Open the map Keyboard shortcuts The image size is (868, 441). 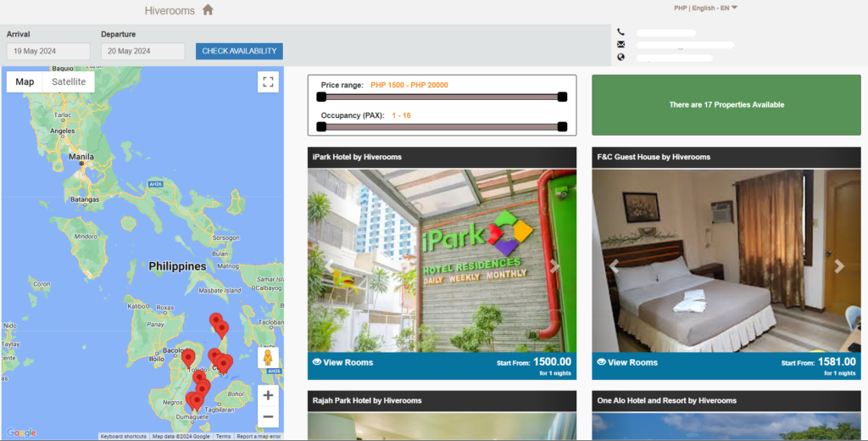pos(124,437)
